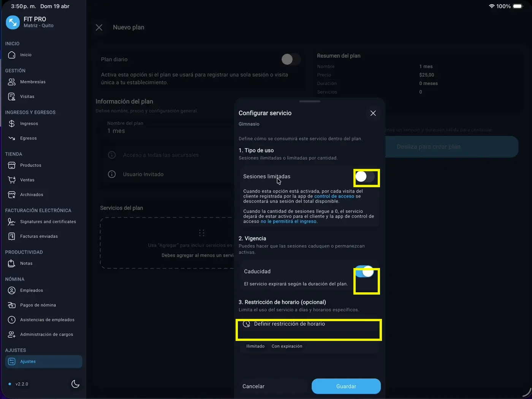Click the control de acceso link
Screen dimensions: 532x399
pos(334,196)
